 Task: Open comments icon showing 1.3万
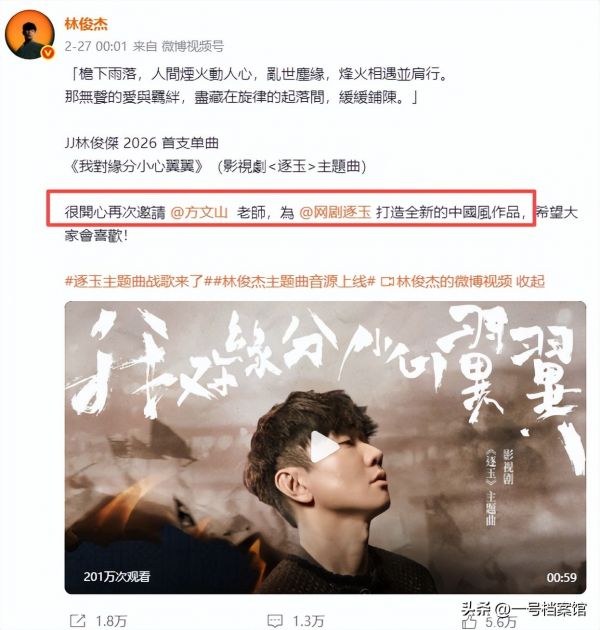tap(275, 621)
